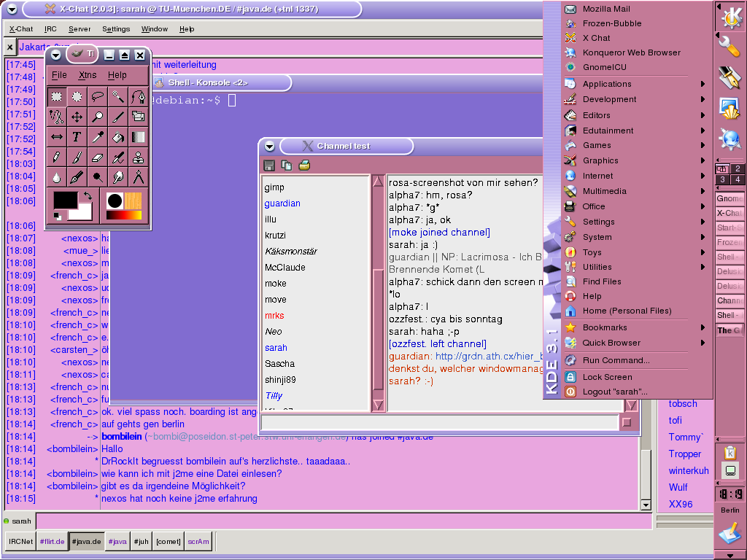The image size is (747, 560).
Task: Open the X-Chat window menu dropdown
Action: (x=12, y=9)
